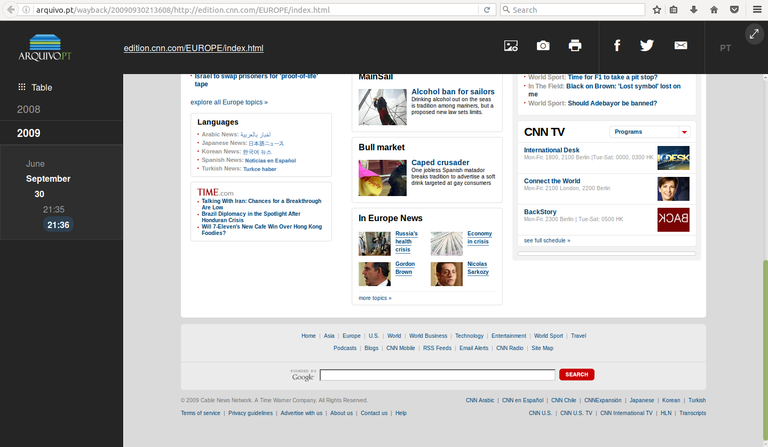This screenshot has height=447, width=768.
Task: Open the Alcohol ban for sailors story
Action: (453, 92)
